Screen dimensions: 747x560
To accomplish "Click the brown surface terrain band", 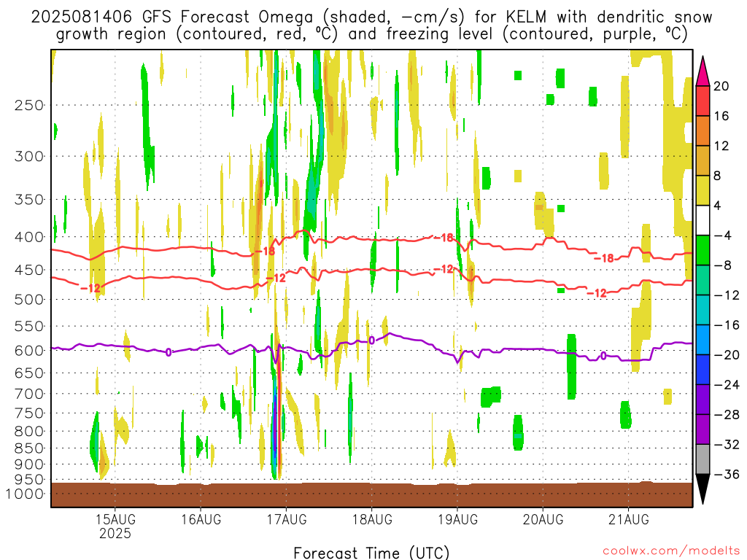I will 371,495.
